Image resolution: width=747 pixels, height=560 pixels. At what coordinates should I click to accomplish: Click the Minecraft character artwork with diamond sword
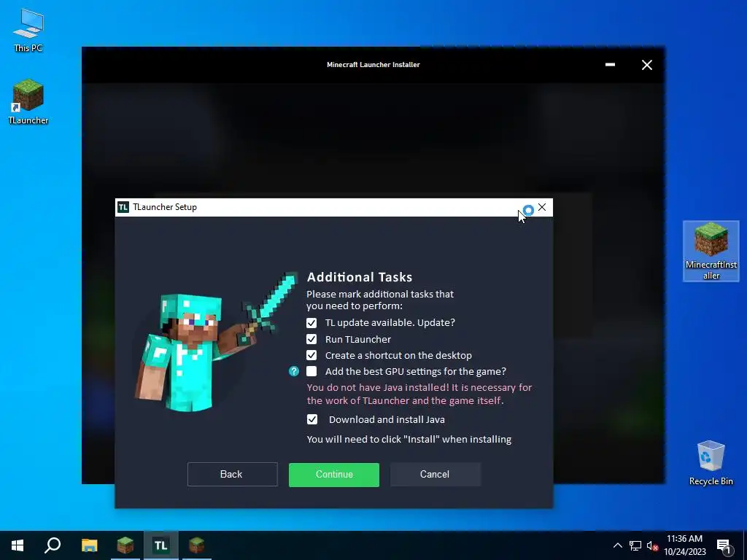217,342
